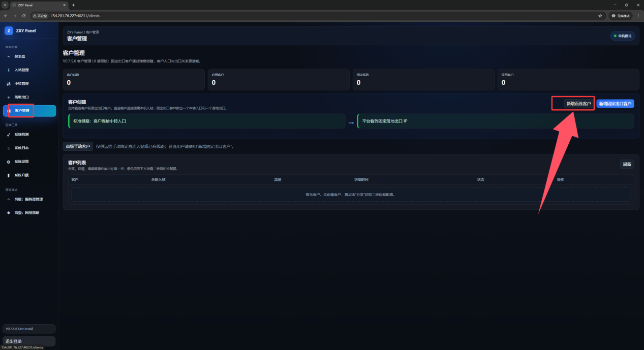The width and height of the screenshot is (644, 350).
Task: Bookmark page with star icon
Action: click(600, 16)
